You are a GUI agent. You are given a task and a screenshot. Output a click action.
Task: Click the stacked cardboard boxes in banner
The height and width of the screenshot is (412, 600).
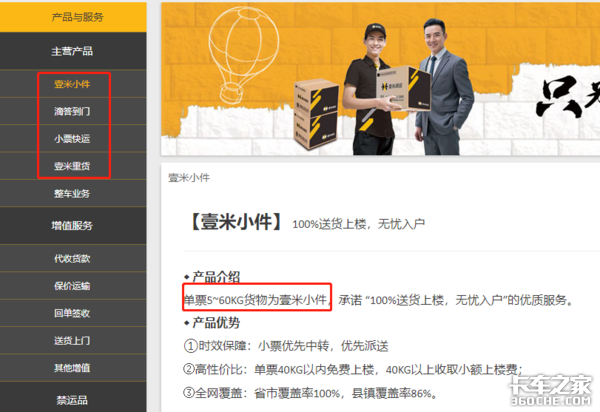(x=316, y=114)
